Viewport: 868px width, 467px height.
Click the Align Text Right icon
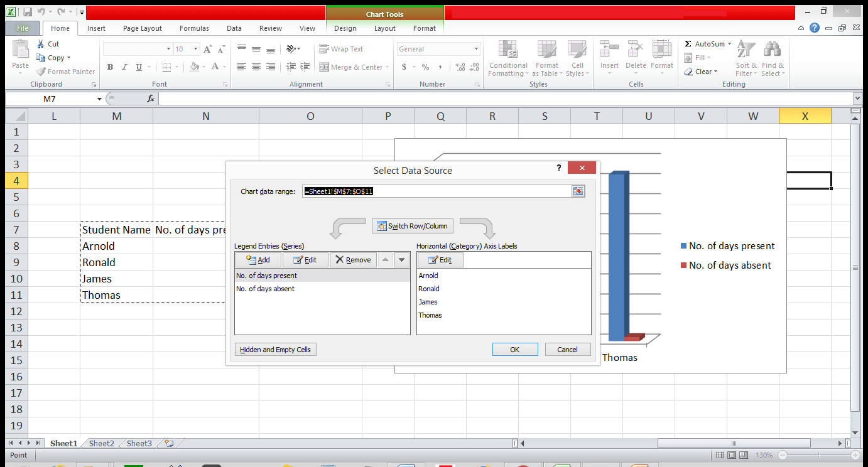(x=271, y=67)
